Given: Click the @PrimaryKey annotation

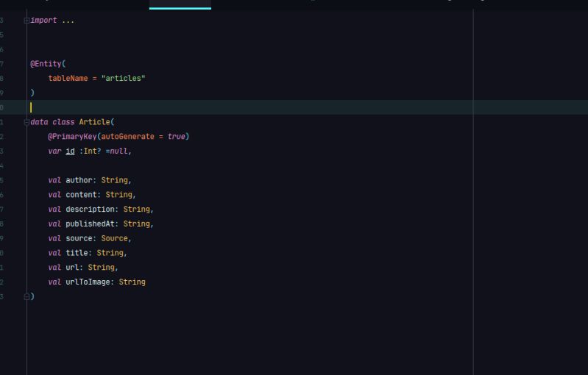Looking at the screenshot, I should pos(72,136).
